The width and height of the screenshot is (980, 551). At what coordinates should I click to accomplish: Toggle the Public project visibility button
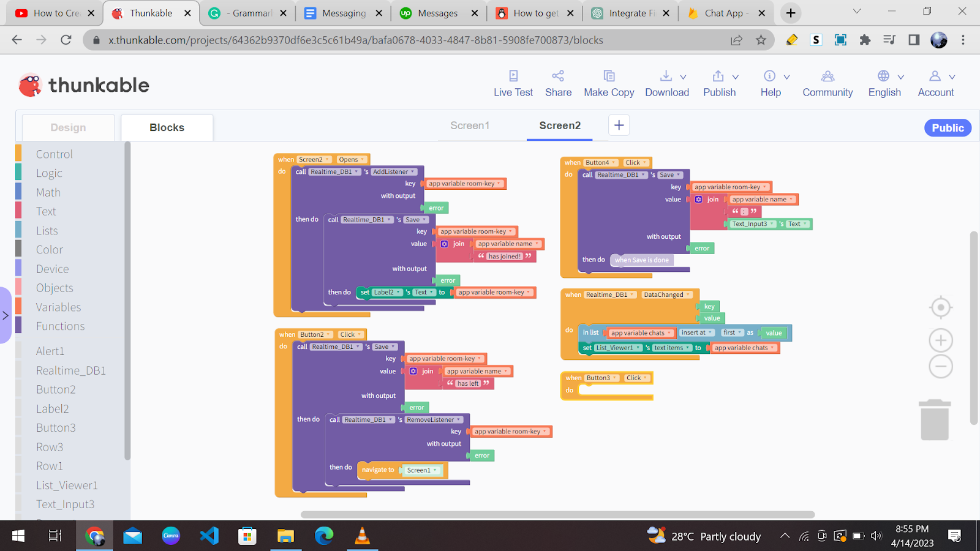[948, 128]
